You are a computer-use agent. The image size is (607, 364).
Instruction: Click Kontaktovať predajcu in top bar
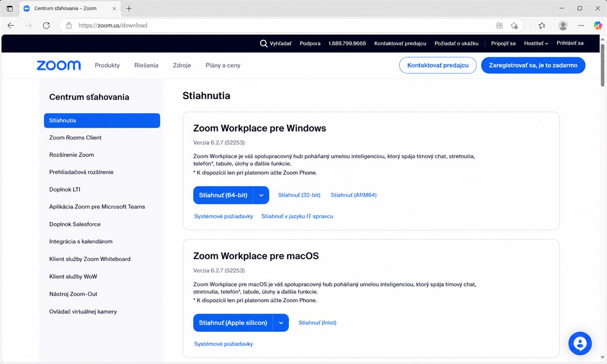click(400, 43)
